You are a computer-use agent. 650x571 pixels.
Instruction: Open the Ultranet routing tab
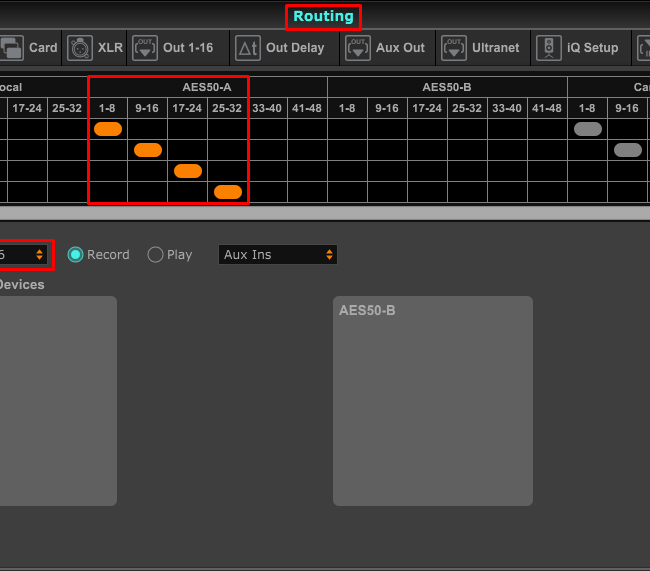point(483,48)
